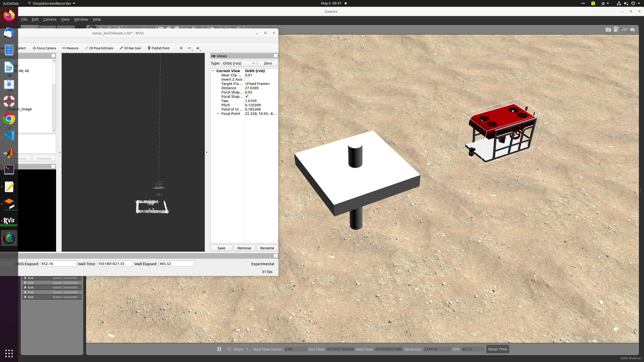The height and width of the screenshot is (362, 644).
Task: Collapse the Current View tree item
Action: (213, 71)
